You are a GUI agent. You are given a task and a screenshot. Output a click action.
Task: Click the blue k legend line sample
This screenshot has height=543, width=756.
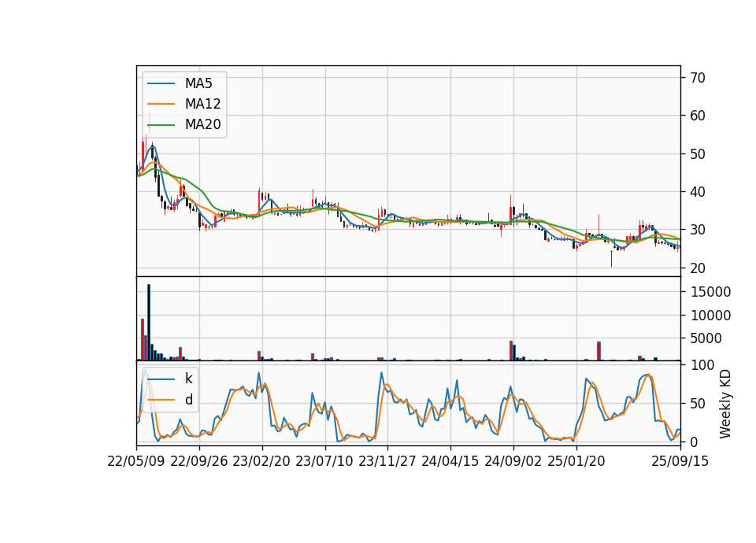pyautogui.click(x=161, y=379)
